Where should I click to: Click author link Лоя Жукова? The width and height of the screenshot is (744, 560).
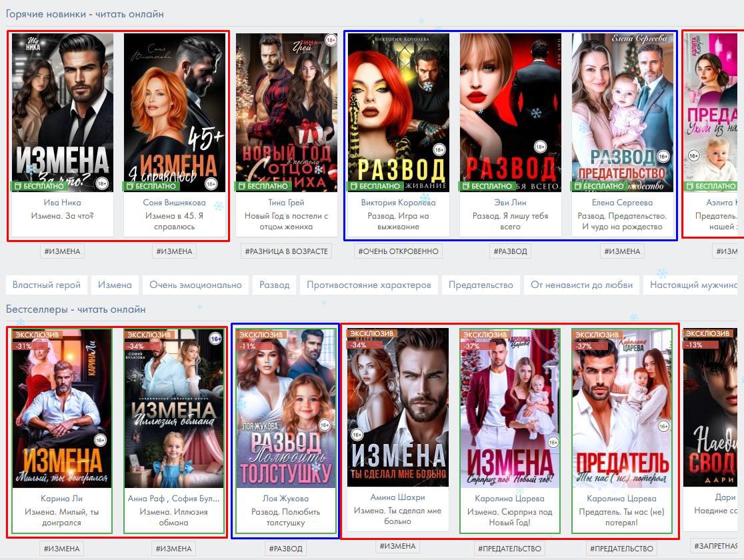click(285, 498)
